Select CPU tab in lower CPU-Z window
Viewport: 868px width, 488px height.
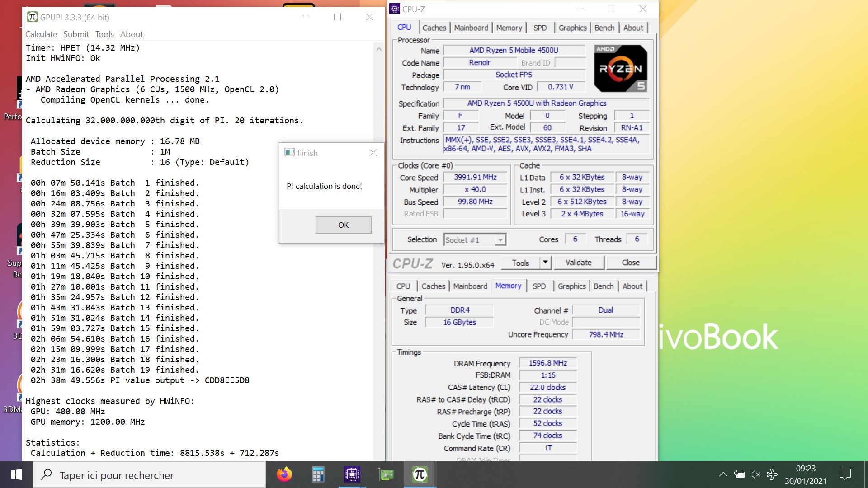coord(403,286)
